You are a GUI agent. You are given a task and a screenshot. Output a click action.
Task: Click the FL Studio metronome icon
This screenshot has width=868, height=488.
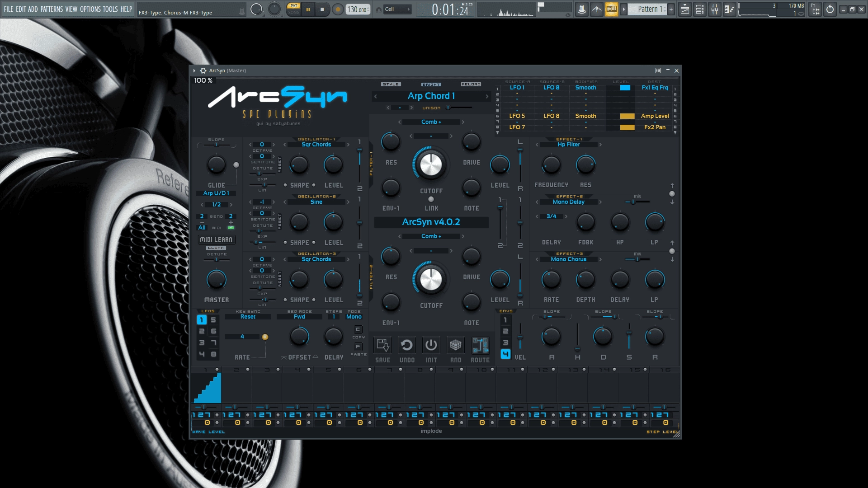pos(582,9)
